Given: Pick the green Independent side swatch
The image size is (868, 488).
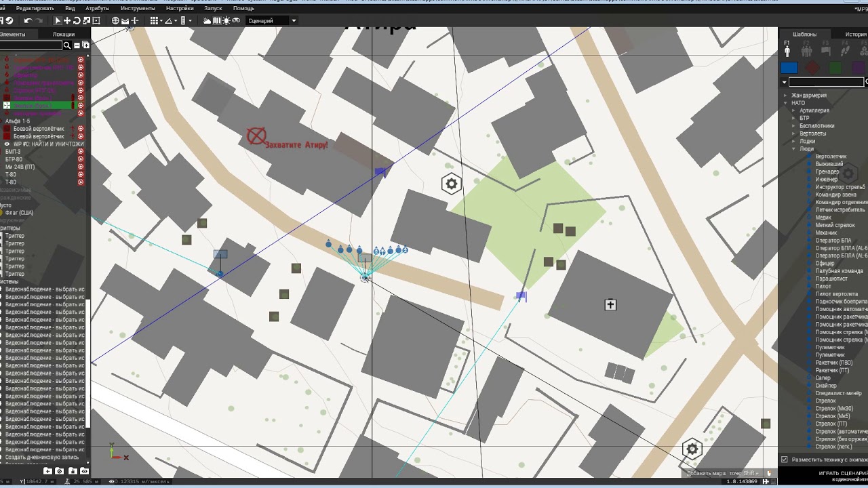Looking at the screenshot, I should click(x=835, y=68).
